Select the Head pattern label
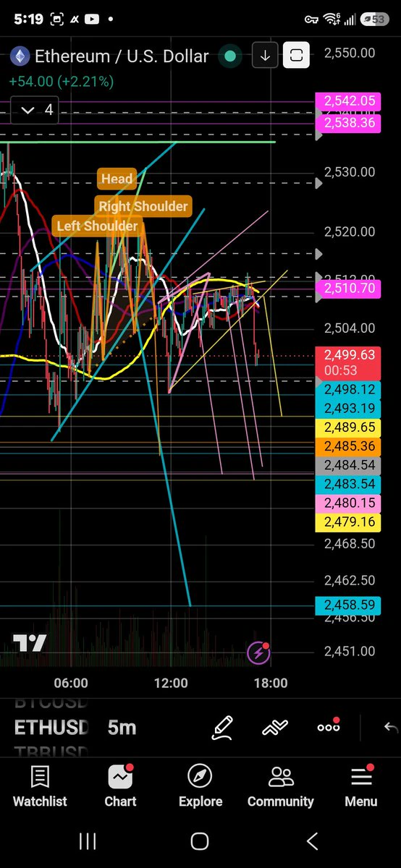 (x=117, y=179)
